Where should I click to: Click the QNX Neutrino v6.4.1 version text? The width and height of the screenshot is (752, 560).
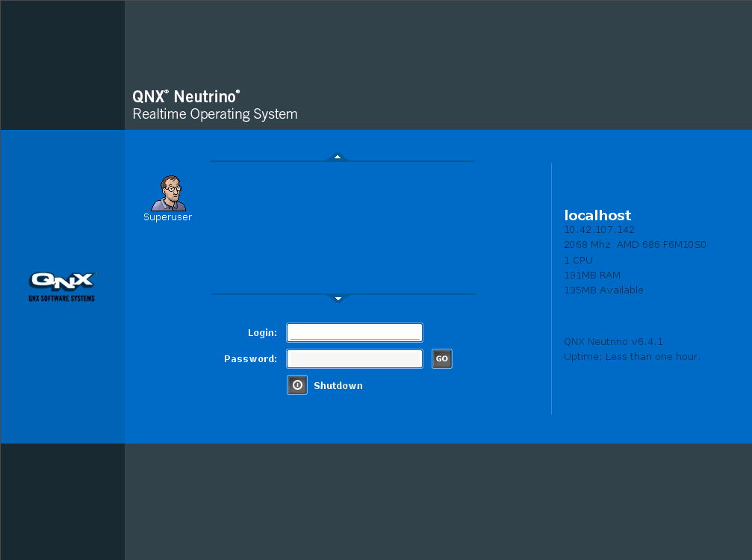(x=613, y=342)
